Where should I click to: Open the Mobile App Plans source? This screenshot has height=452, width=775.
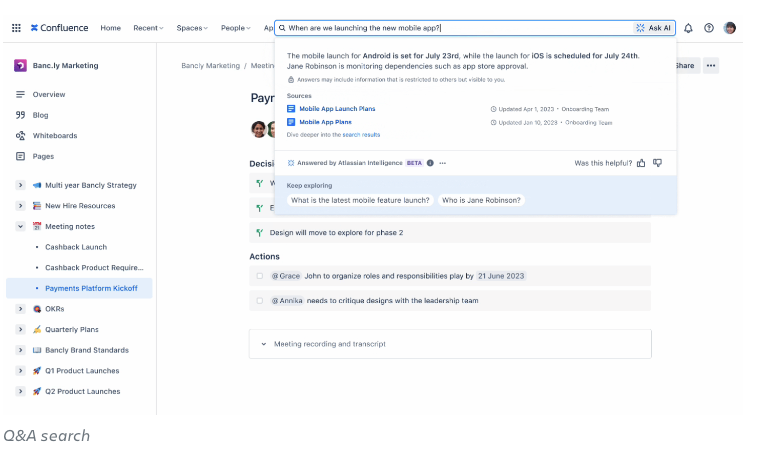coord(325,122)
